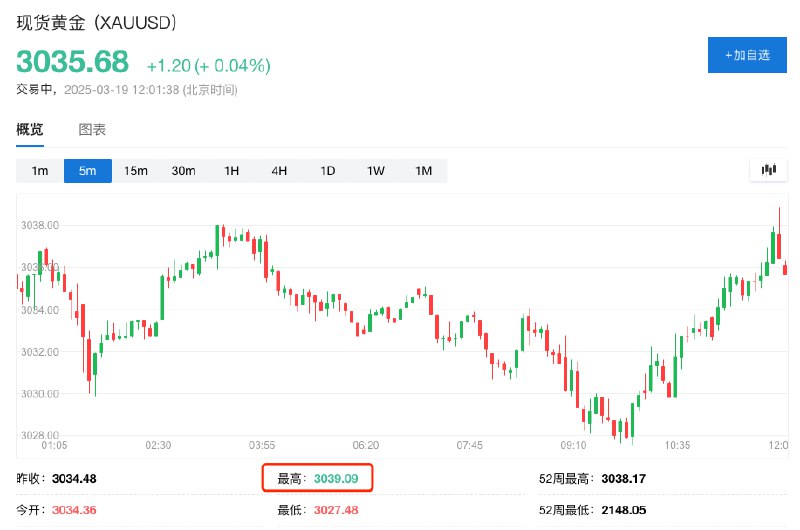Click the 02:30 time axis label

[158, 445]
